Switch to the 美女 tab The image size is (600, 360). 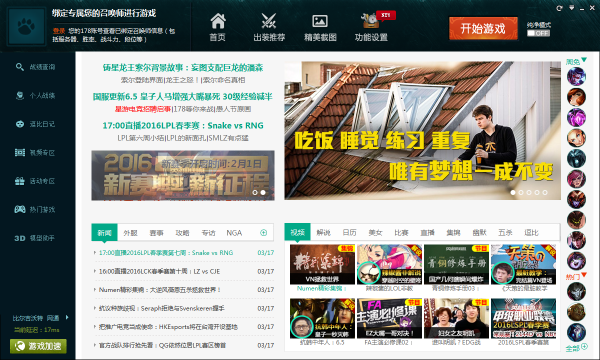[x=375, y=232]
